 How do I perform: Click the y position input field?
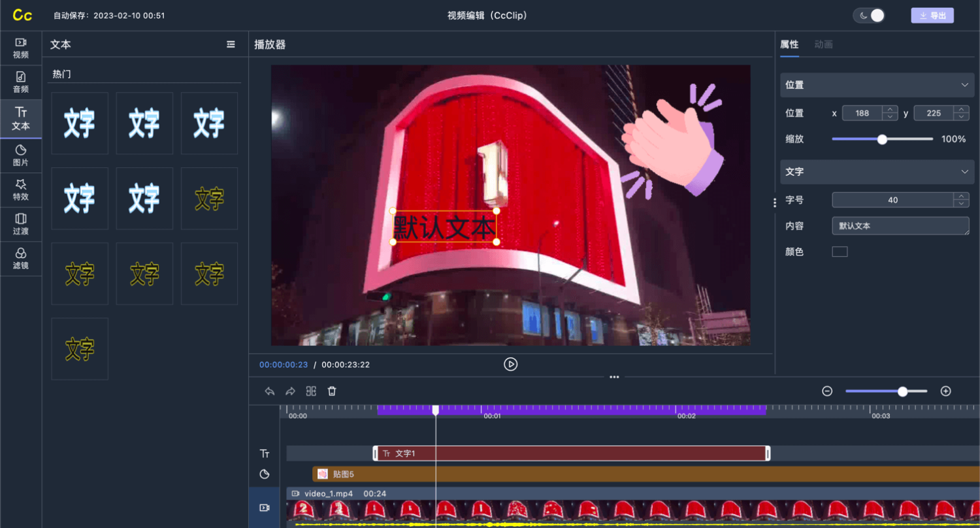coord(934,113)
